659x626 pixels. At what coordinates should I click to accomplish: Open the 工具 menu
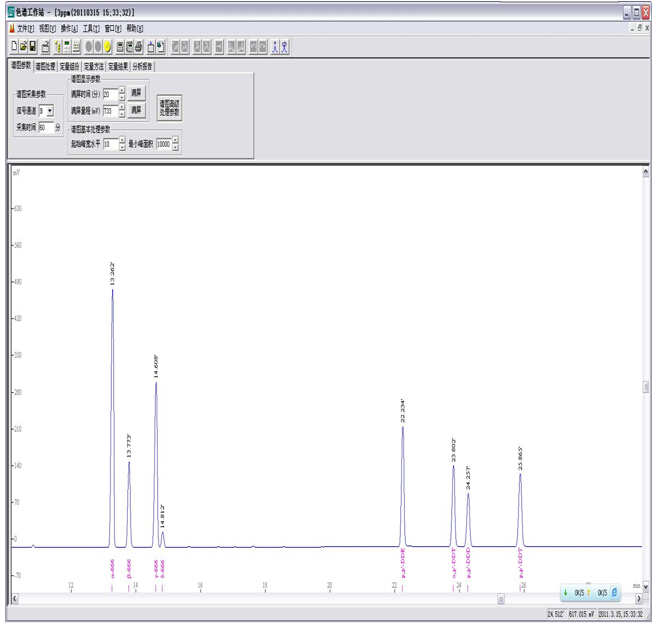coord(91,29)
